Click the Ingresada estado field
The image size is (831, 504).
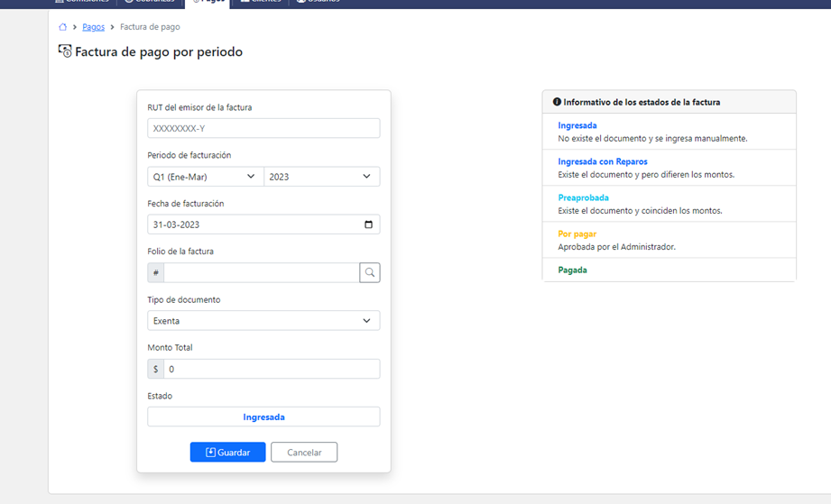point(263,417)
